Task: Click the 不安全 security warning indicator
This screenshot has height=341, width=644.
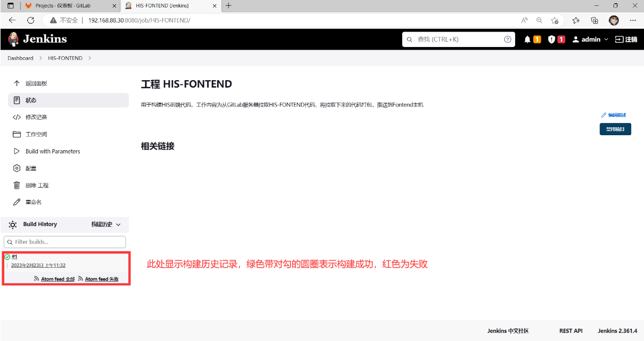Action: click(64, 20)
